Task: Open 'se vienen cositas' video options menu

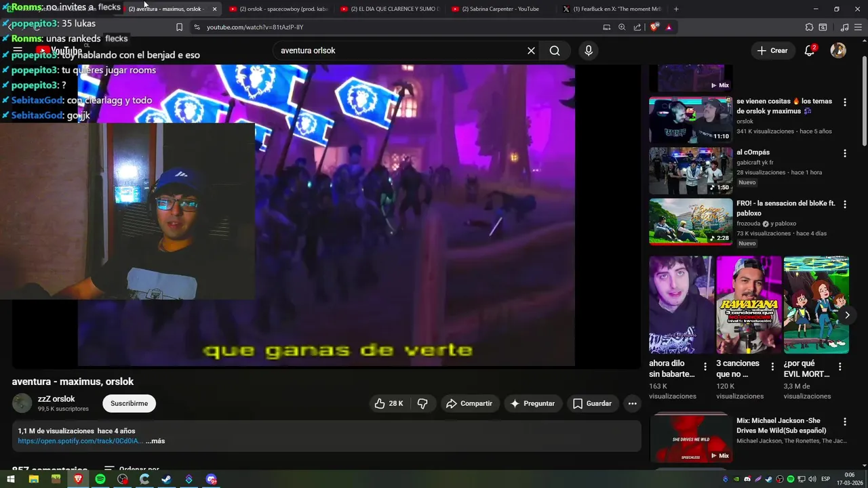Action: [x=845, y=102]
